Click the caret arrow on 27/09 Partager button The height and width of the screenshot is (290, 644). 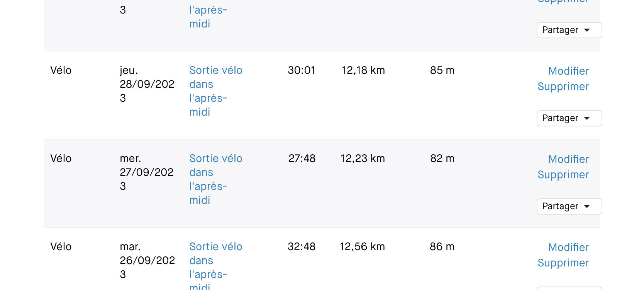click(x=587, y=206)
